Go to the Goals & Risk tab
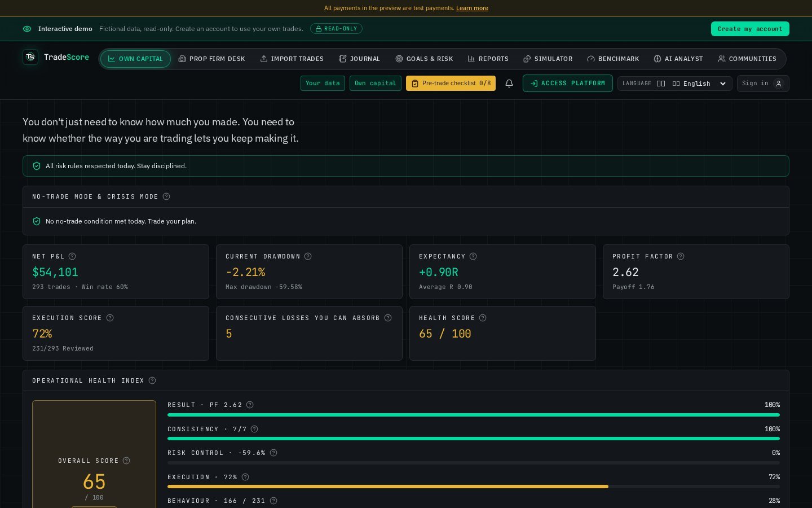The width and height of the screenshot is (812, 508). [424, 59]
